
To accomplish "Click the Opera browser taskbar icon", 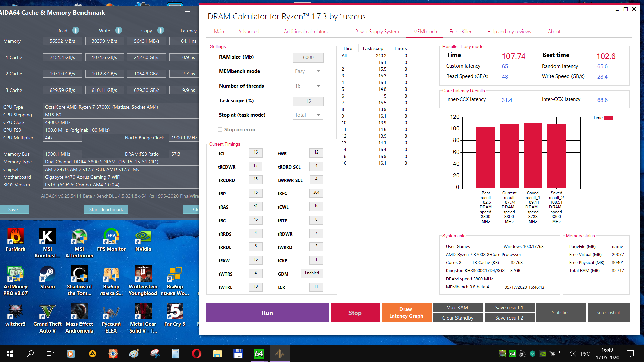I will [x=196, y=354].
